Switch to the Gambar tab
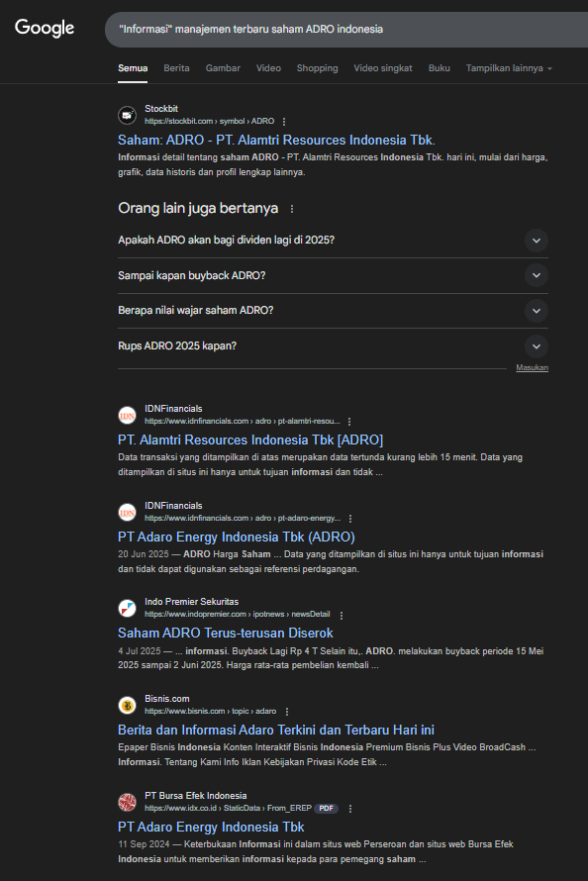Screen dimensions: 588x881 coord(223,68)
